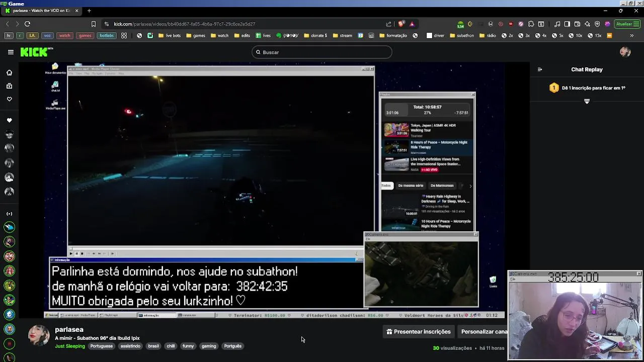Image resolution: width=644 pixels, height=362 pixels.
Task: Open the 'rádio' bookmark folder
Action: coord(488,36)
